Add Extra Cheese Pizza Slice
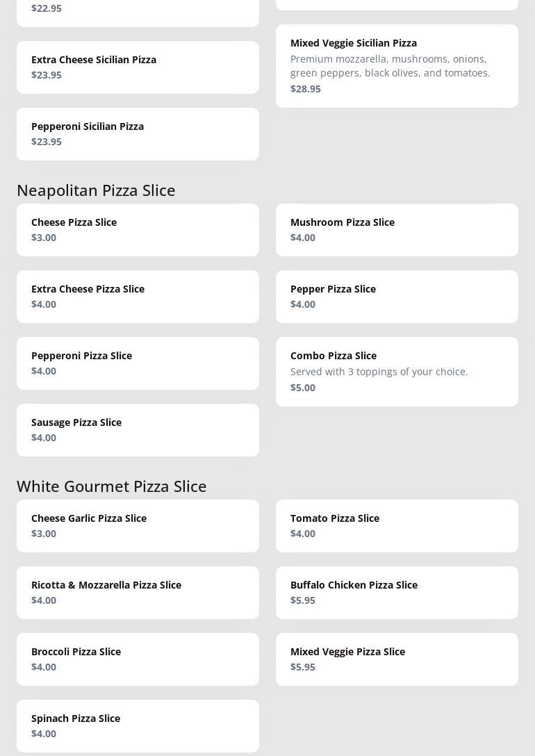Screen dimensions: 535x756 point(138,297)
